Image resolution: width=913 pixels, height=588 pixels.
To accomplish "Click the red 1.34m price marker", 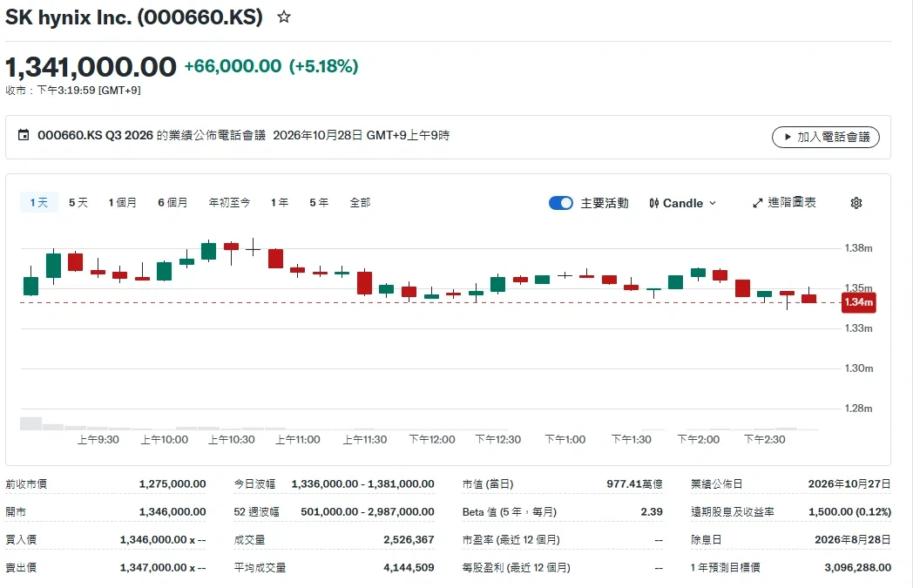I will (859, 303).
